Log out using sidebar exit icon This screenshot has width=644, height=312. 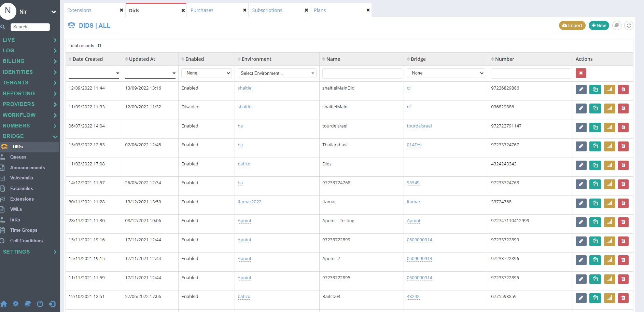coord(52,304)
